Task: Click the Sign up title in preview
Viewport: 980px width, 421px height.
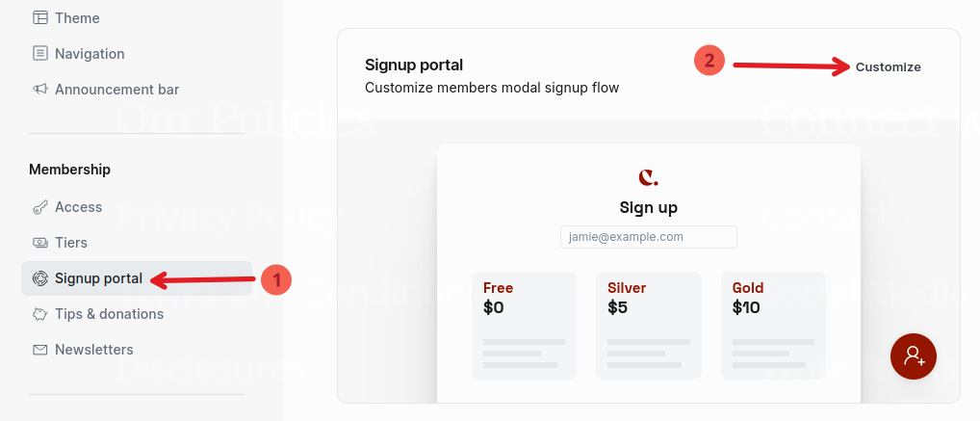Action: pyautogui.click(x=648, y=207)
